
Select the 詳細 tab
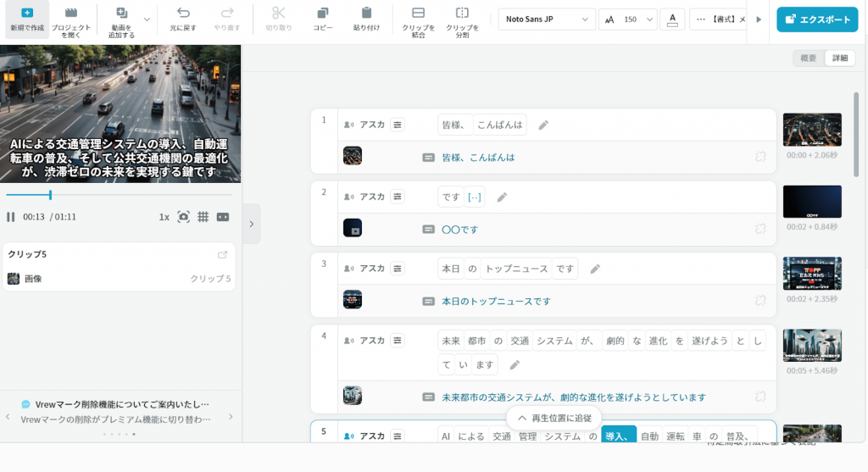[839, 58]
